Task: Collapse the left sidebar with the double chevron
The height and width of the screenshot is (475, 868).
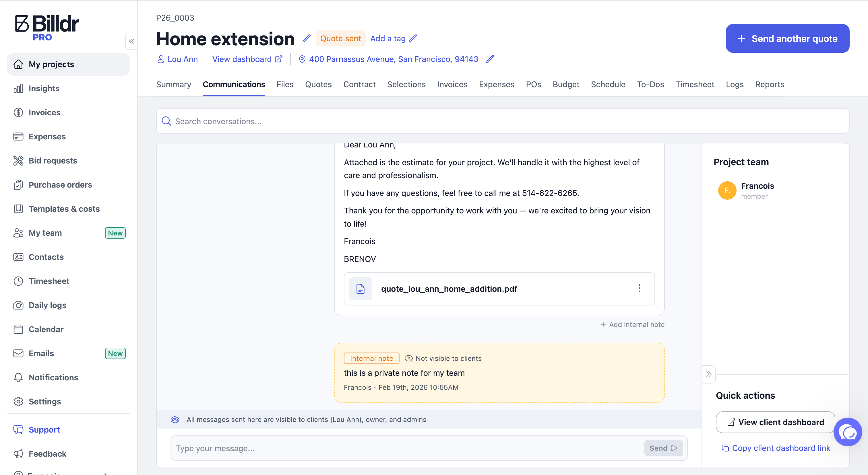Action: pos(131,41)
